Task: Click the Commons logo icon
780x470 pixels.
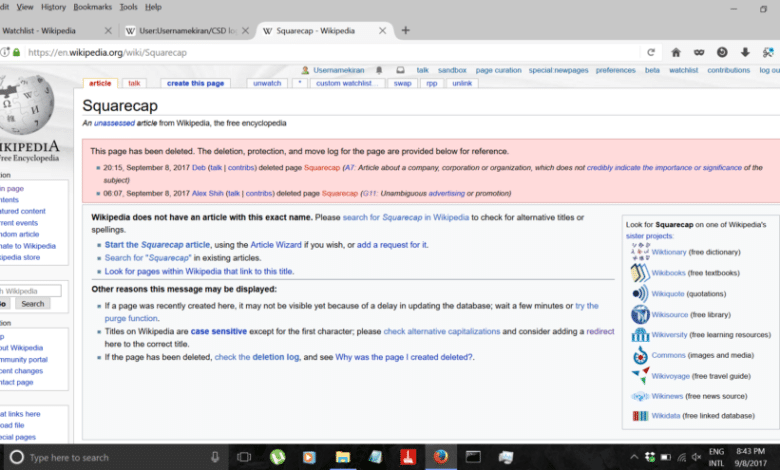Action: click(640, 355)
